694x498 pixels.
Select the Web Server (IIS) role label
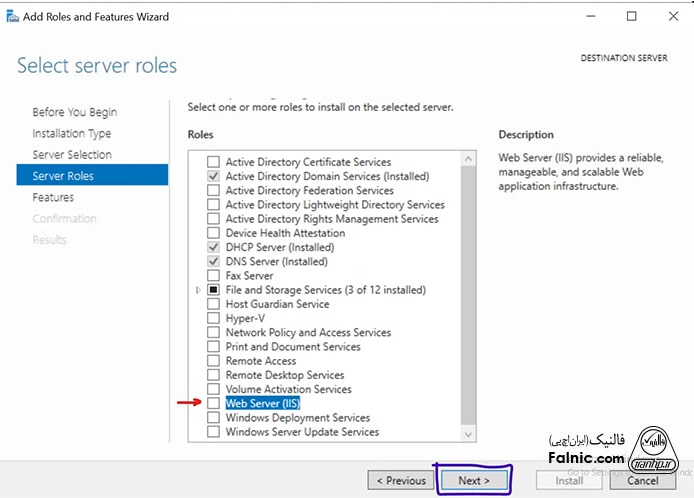pos(262,404)
